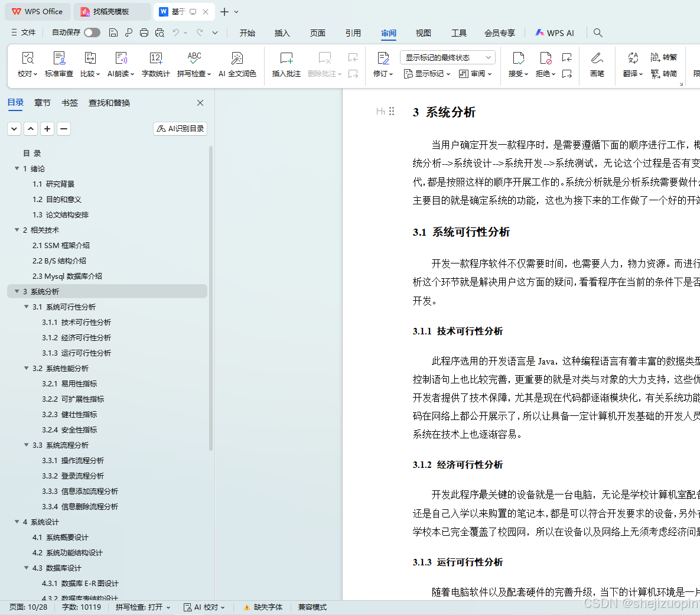This screenshot has height=615, width=700.
Task: Click the 修订 track changes icon
Action: coord(383,58)
